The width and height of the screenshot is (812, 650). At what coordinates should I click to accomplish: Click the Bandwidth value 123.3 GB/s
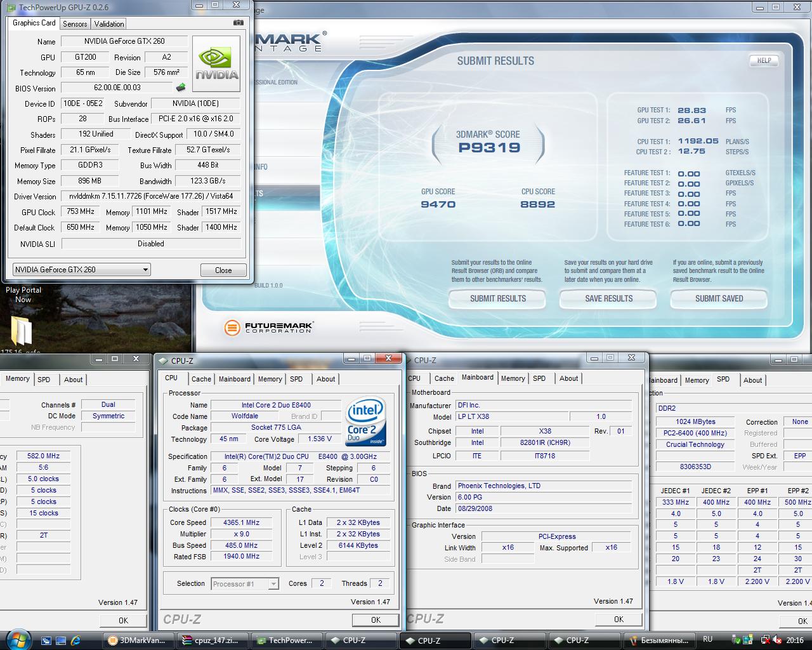pyautogui.click(x=207, y=181)
